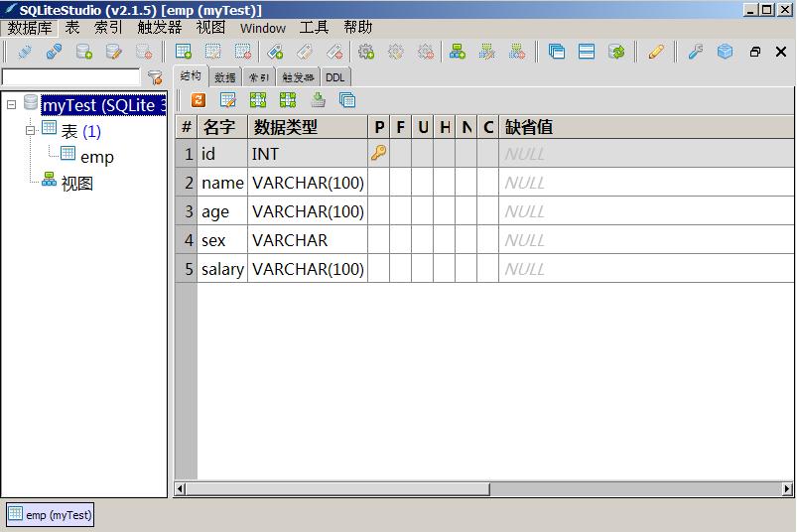
Task: Click the database filter text field
Action: pos(71,76)
